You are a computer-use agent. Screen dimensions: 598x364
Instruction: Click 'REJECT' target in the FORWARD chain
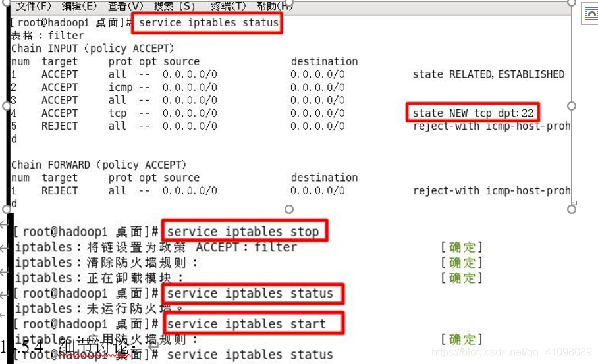point(59,191)
